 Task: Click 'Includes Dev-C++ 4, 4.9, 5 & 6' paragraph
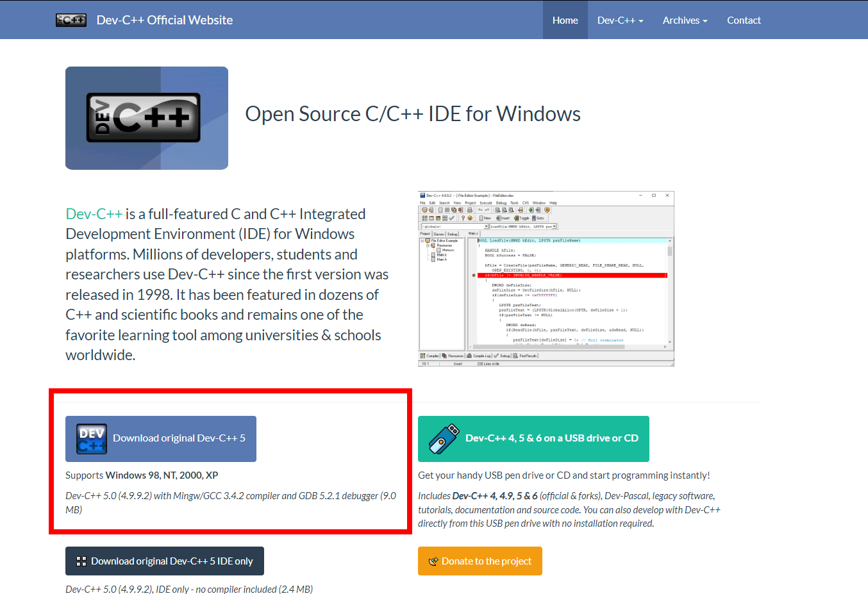coord(569,509)
